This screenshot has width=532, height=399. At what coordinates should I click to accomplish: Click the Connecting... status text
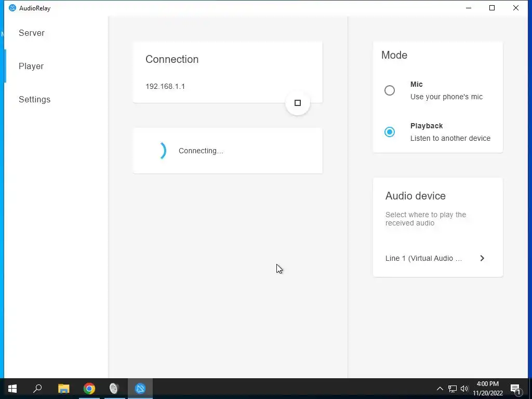tap(201, 151)
